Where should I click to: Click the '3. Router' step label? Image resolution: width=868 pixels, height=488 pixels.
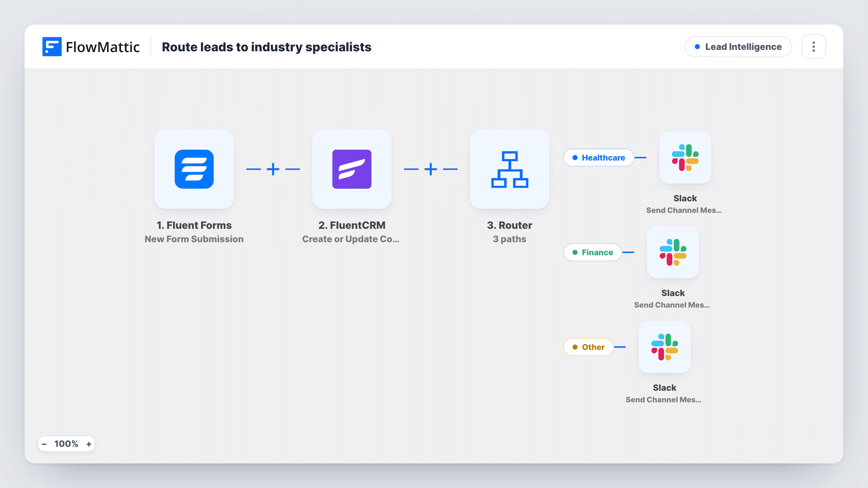tap(510, 225)
